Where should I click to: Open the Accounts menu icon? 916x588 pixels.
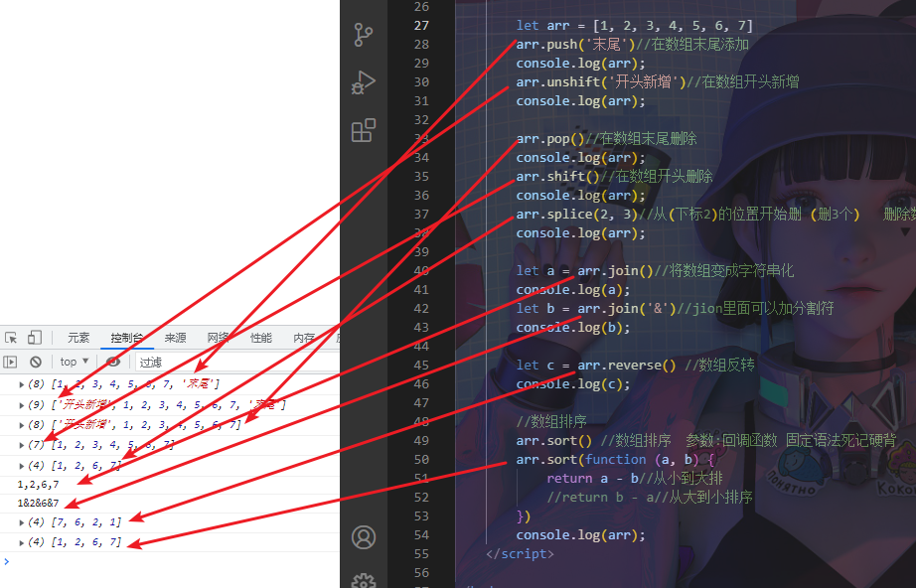coord(363,537)
